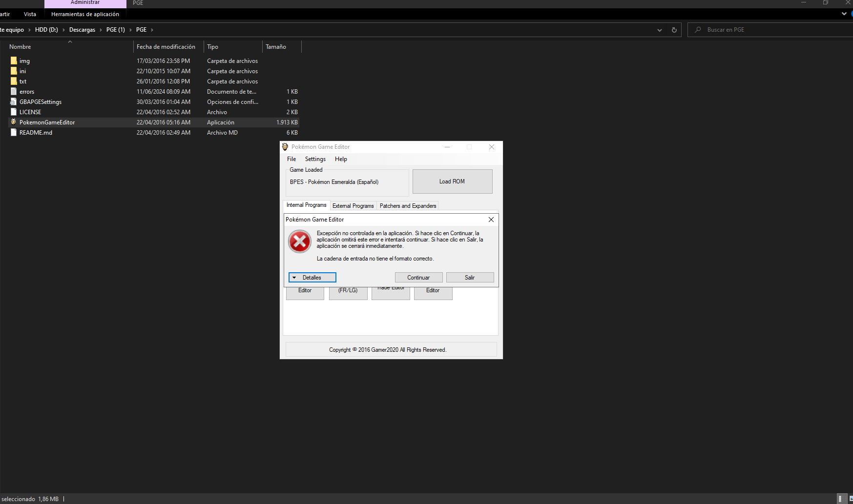Select the img folder icon
The image size is (853, 504).
(14, 61)
